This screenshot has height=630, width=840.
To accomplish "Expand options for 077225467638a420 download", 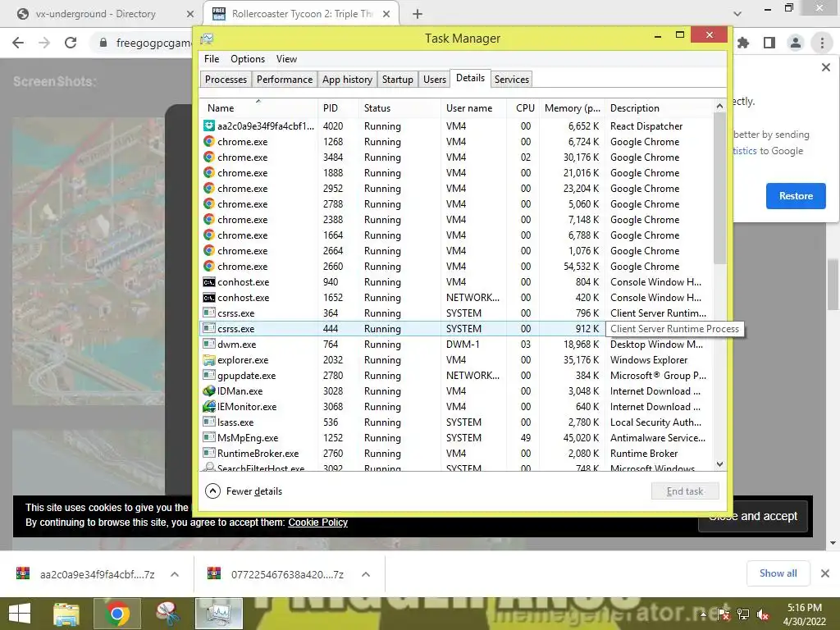I will click(366, 574).
